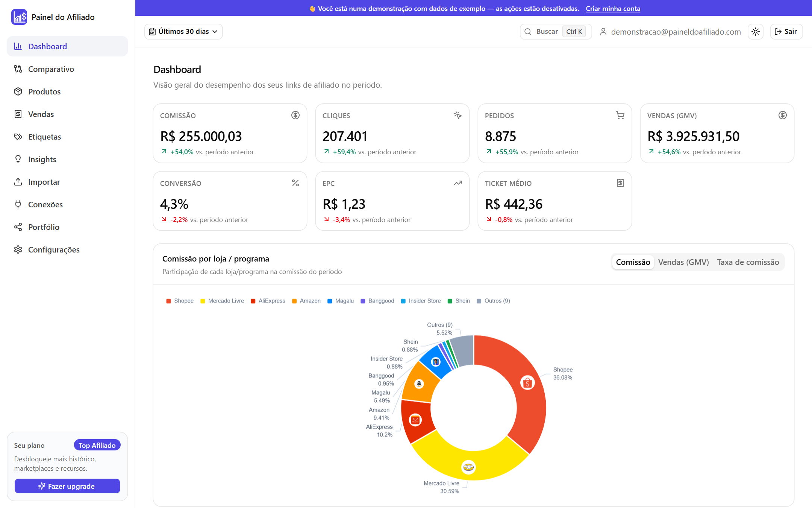Image resolution: width=812 pixels, height=508 pixels.
Task: Click the Comparativo compare icon
Action: point(18,69)
